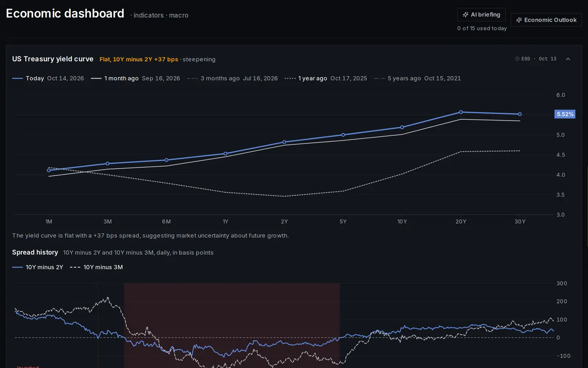This screenshot has width=588, height=368.
Task: Toggle the 10Y minus 2Y spread series
Action: click(x=38, y=267)
